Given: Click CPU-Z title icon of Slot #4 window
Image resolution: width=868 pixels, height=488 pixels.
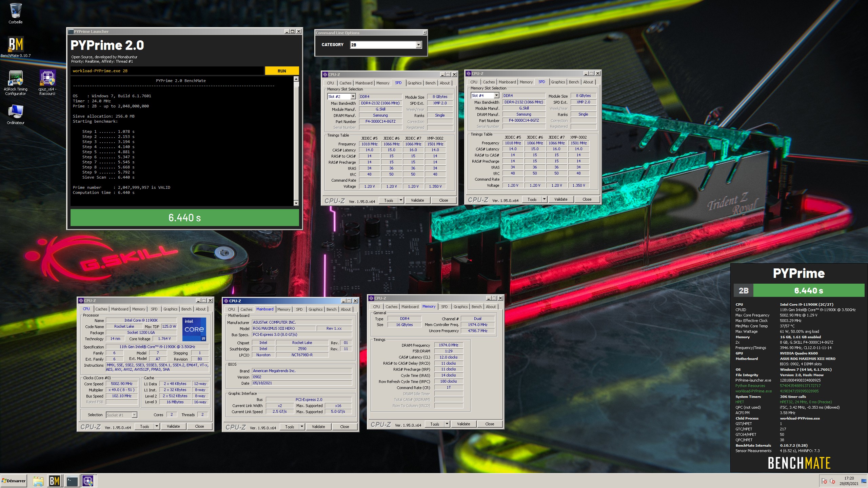Looking at the screenshot, I should (x=469, y=74).
